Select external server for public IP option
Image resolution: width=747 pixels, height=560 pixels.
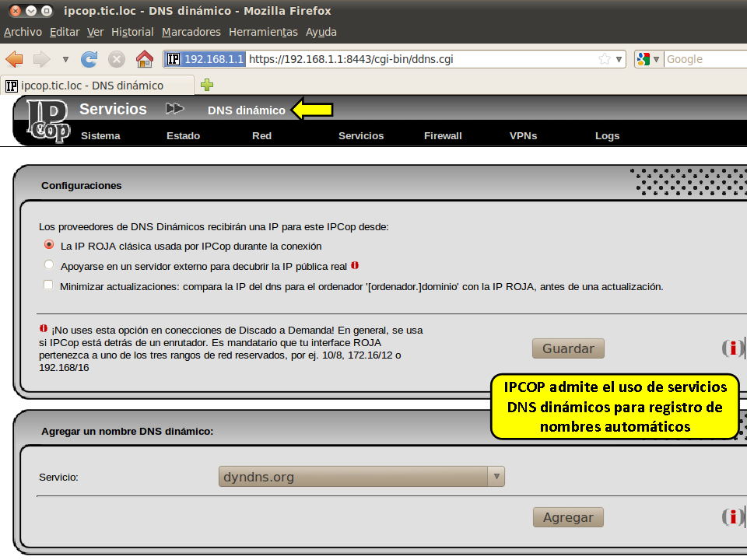(49, 265)
